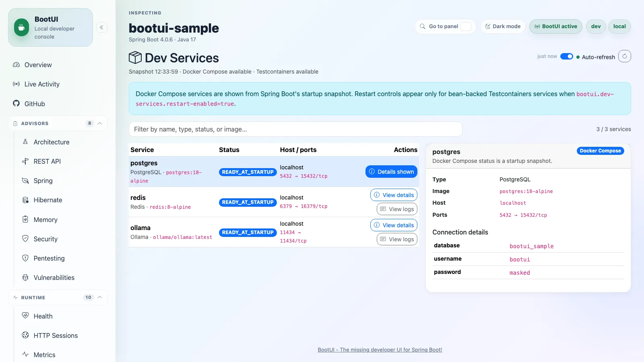Click the Pentesting shield icon
This screenshot has width=644, height=362.
click(25, 258)
